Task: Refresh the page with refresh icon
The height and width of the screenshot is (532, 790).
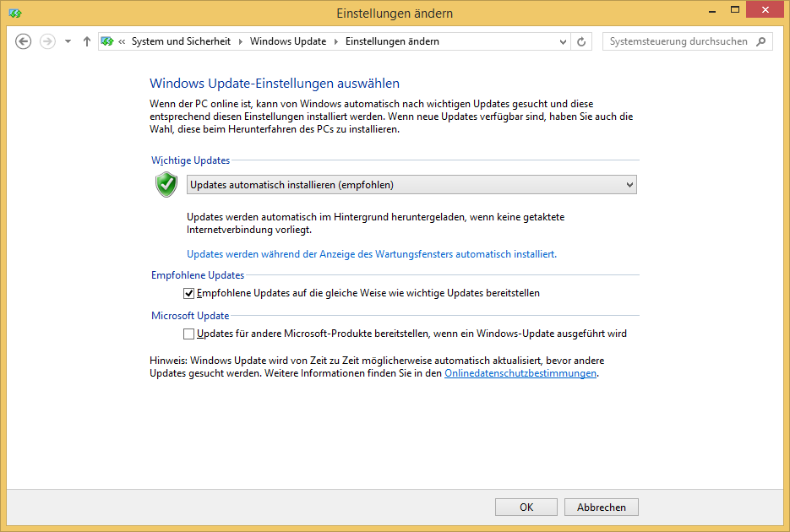Action: pos(581,41)
